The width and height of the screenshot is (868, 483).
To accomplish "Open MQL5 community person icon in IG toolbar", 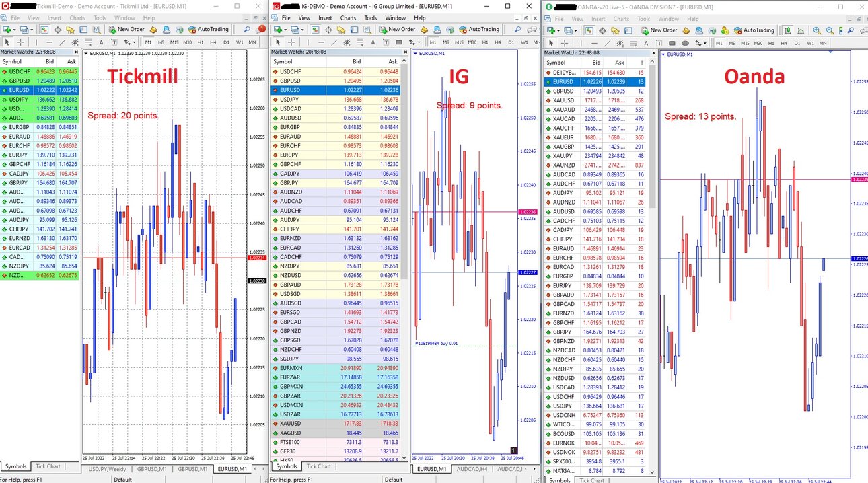I will tap(437, 29).
